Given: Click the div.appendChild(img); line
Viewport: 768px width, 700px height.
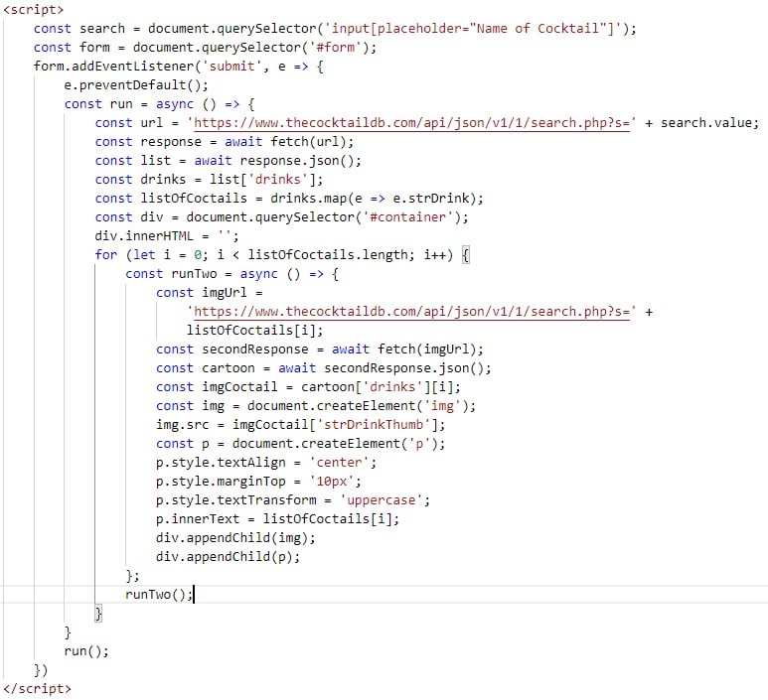Looking at the screenshot, I should pyautogui.click(x=235, y=538).
